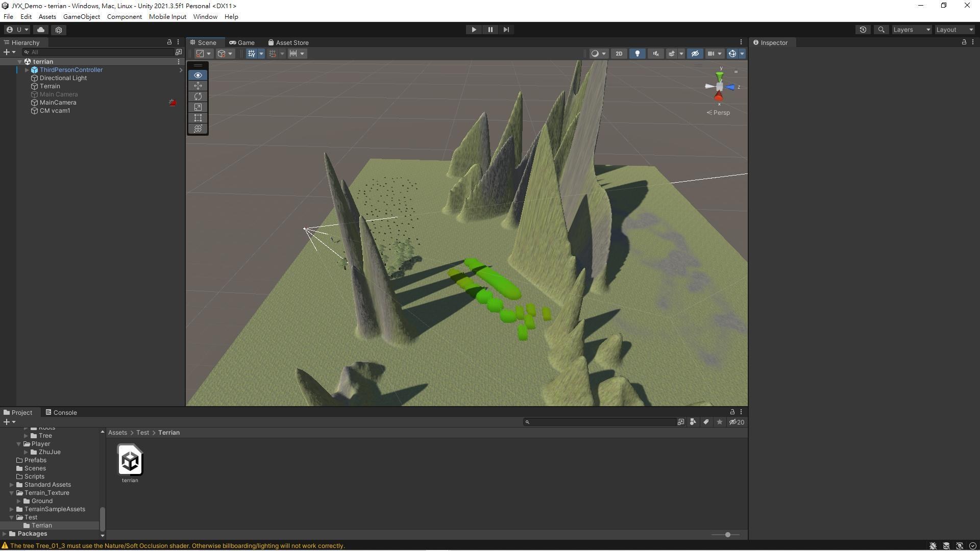
Task: Select the Rotate tool in the Scene overlay
Action: click(198, 96)
